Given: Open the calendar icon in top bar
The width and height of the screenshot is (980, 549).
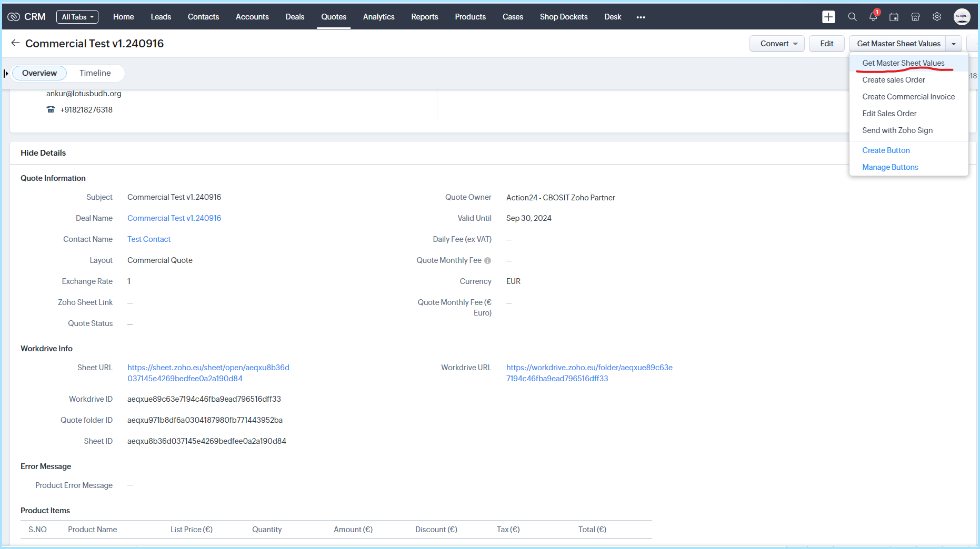Looking at the screenshot, I should (x=894, y=17).
